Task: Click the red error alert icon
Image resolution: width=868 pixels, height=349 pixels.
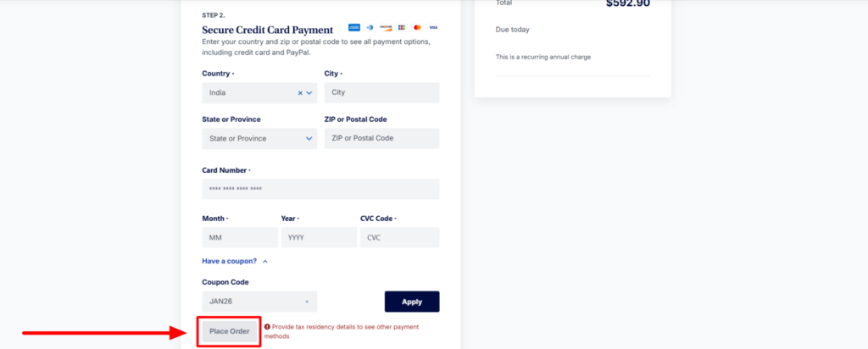Action: tap(267, 326)
